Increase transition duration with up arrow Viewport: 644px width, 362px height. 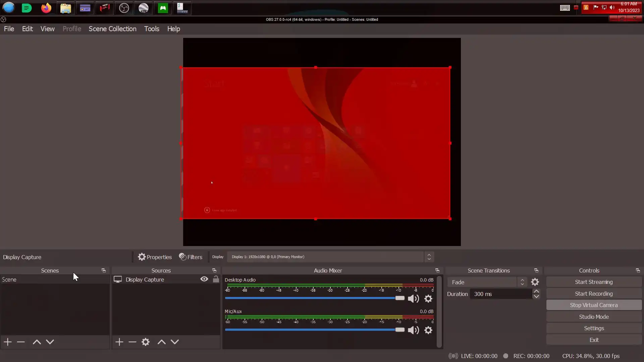click(536, 291)
